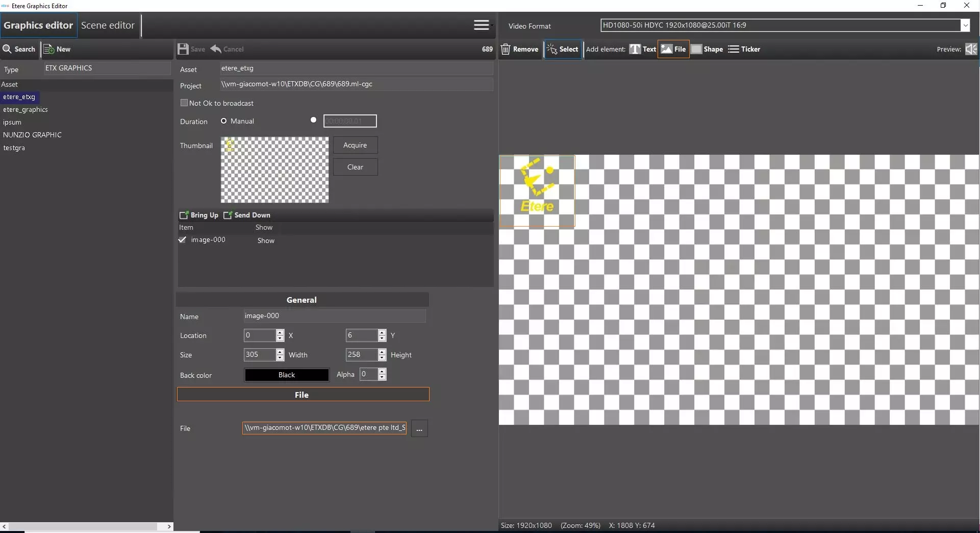Create a New graphic asset
Image resolution: width=980 pixels, height=533 pixels.
click(57, 49)
